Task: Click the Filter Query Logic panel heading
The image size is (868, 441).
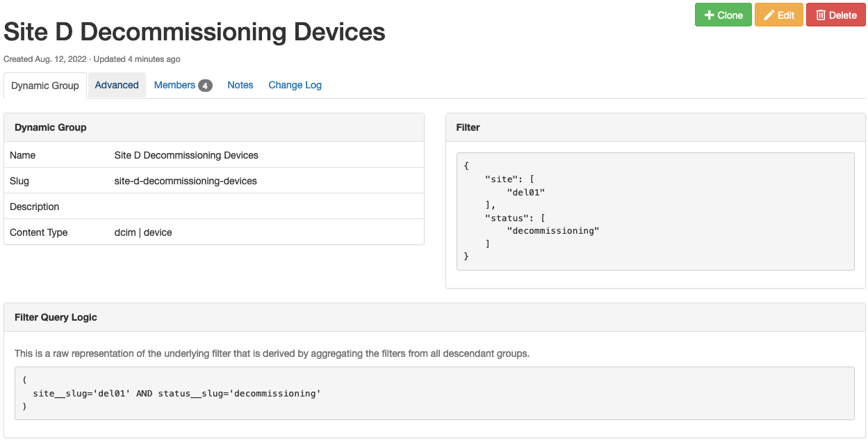Action: point(56,317)
